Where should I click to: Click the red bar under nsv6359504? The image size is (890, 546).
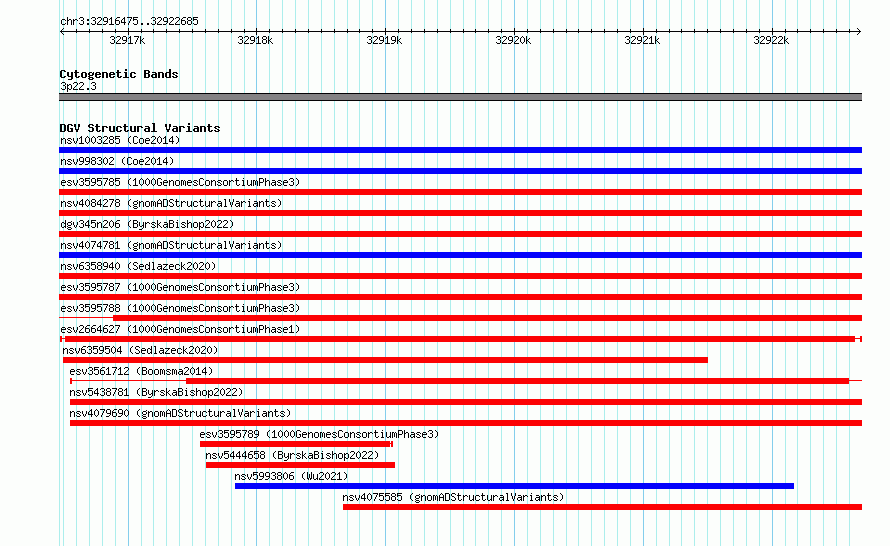click(x=385, y=360)
